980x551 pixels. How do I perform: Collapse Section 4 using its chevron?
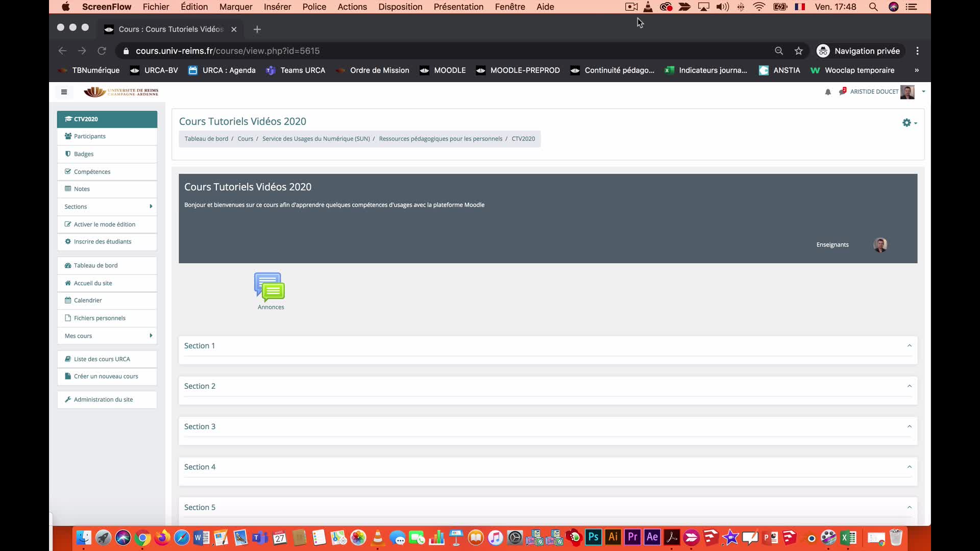click(x=909, y=467)
